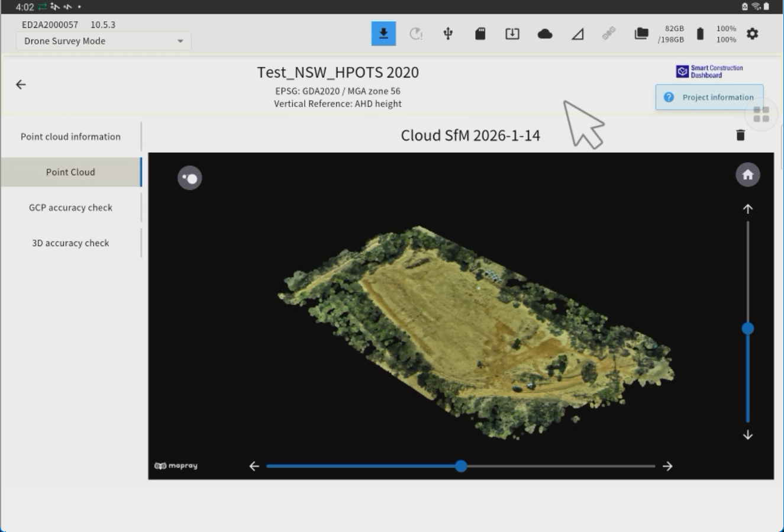The width and height of the screenshot is (784, 532).
Task: Click the 4:02 clock in the status bar
Action: [25, 7]
